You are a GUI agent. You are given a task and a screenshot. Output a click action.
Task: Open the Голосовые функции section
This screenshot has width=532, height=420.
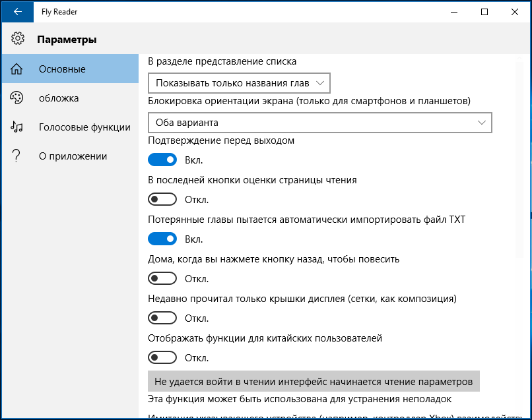[70, 127]
